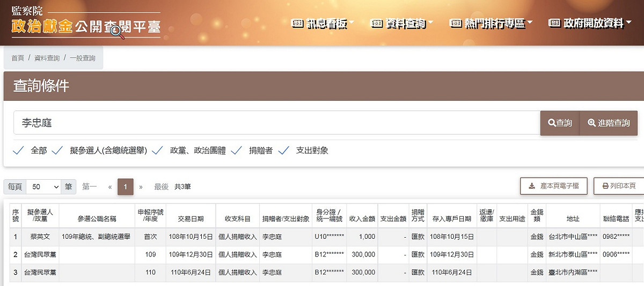Click the 地址 column header

click(573, 219)
